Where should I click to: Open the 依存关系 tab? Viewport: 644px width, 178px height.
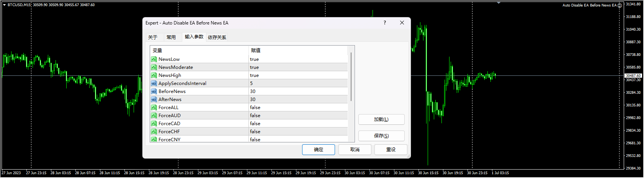pyautogui.click(x=217, y=37)
